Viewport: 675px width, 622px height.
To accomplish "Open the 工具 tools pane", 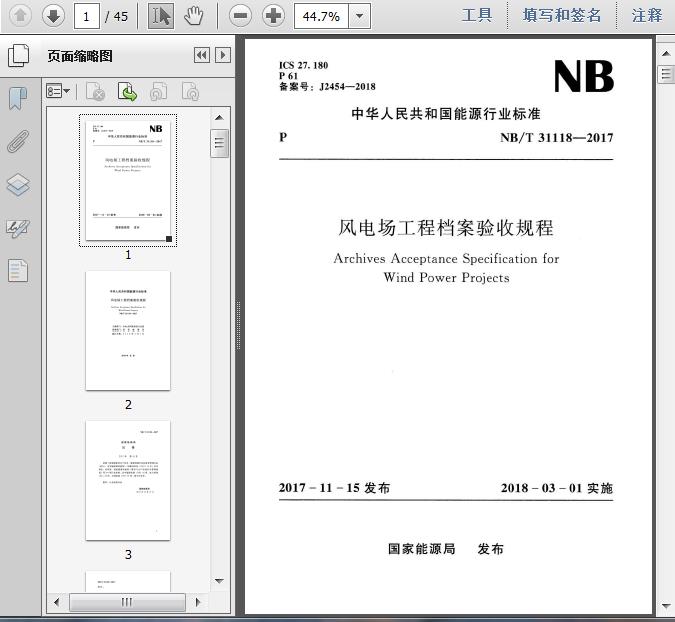I will pyautogui.click(x=477, y=15).
